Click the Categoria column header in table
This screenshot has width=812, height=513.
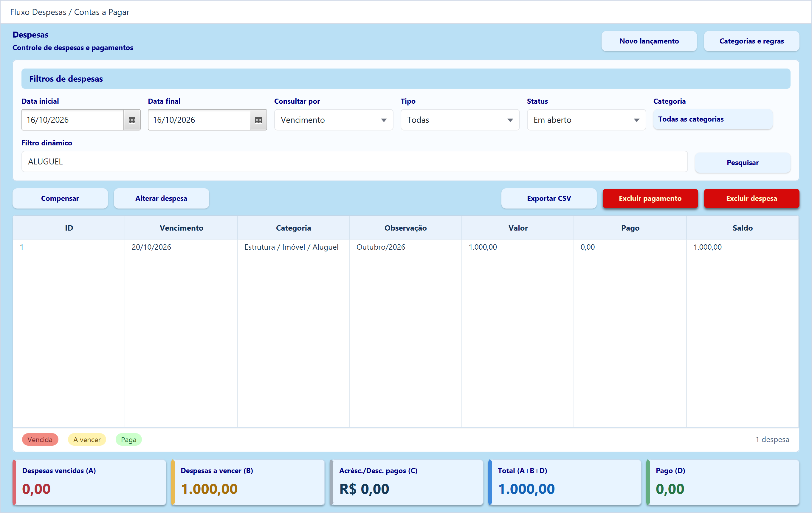pyautogui.click(x=293, y=228)
